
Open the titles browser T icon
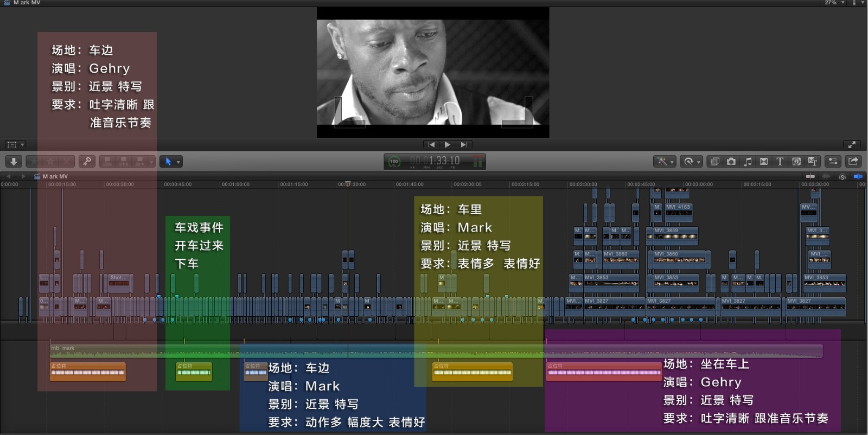tap(780, 162)
